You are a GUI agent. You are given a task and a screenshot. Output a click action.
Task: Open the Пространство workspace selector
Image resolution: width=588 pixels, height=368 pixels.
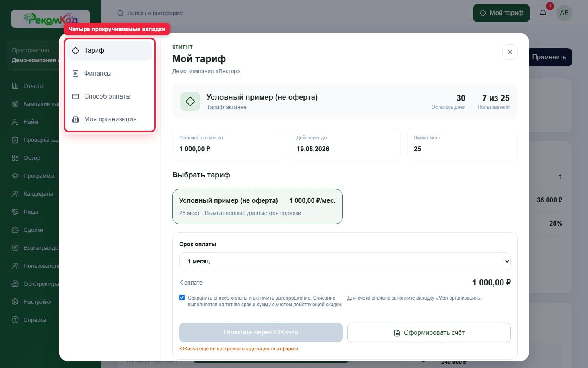[33, 55]
